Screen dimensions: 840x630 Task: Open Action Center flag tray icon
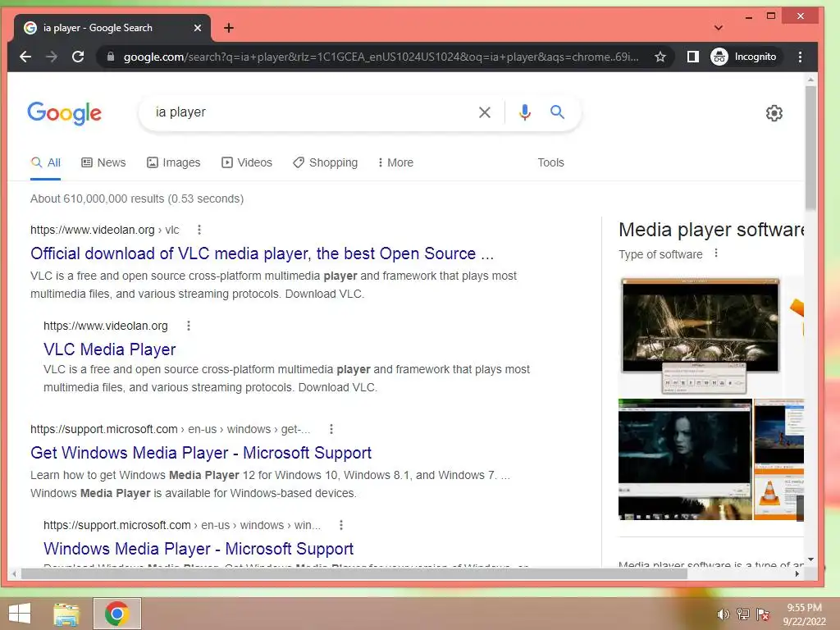[x=763, y=614]
